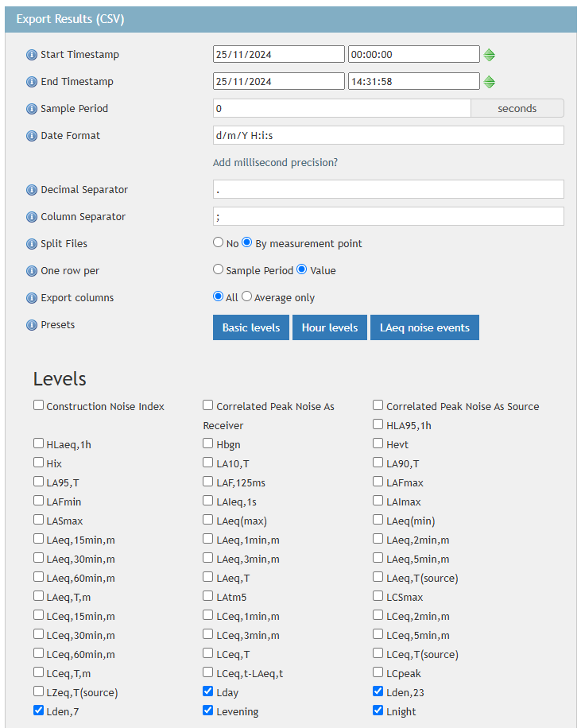Select Average only export columns option

246,297
